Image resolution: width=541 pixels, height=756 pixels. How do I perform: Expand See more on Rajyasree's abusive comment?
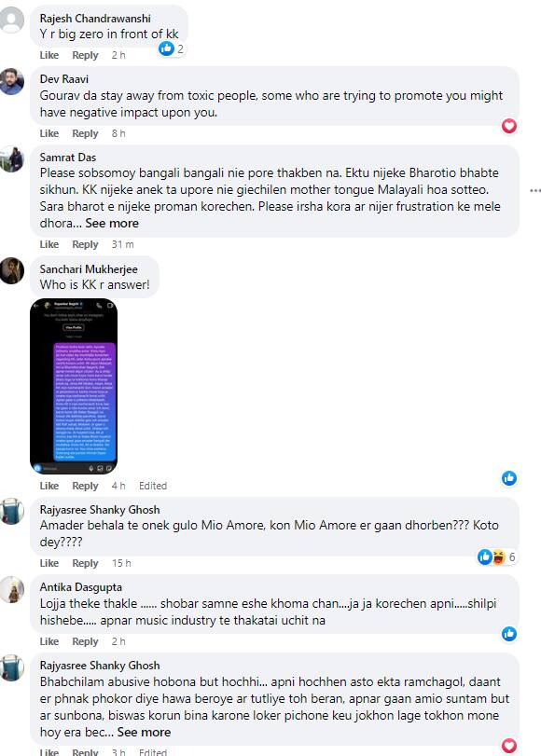[144, 732]
